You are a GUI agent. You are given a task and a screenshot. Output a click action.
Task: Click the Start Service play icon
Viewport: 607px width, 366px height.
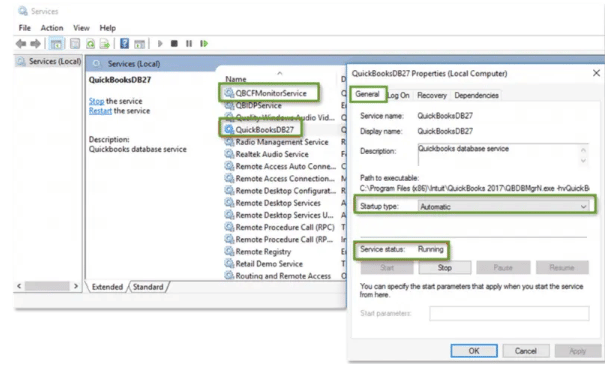point(160,44)
